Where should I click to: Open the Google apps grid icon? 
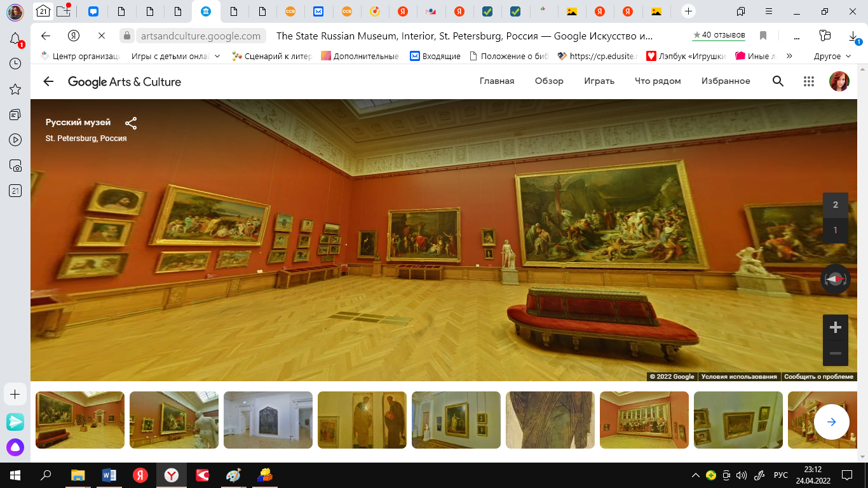click(809, 81)
